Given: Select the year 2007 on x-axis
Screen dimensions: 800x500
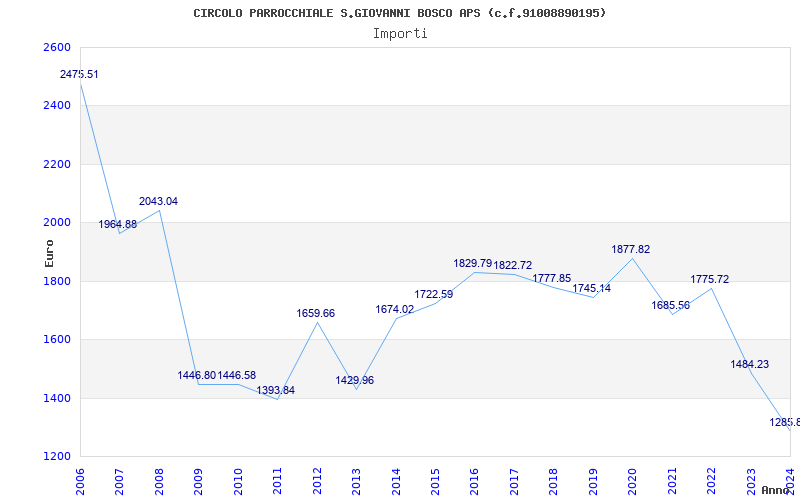Looking at the screenshot, I should coord(120,481).
